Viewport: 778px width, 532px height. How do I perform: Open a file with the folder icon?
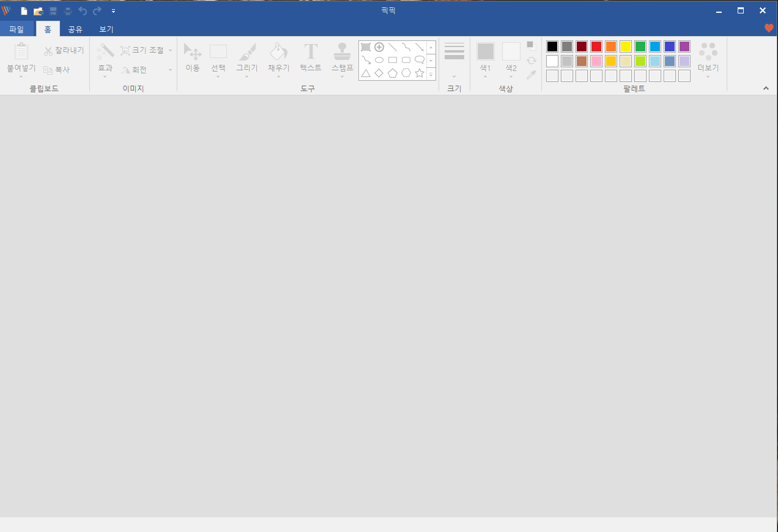pyautogui.click(x=38, y=11)
